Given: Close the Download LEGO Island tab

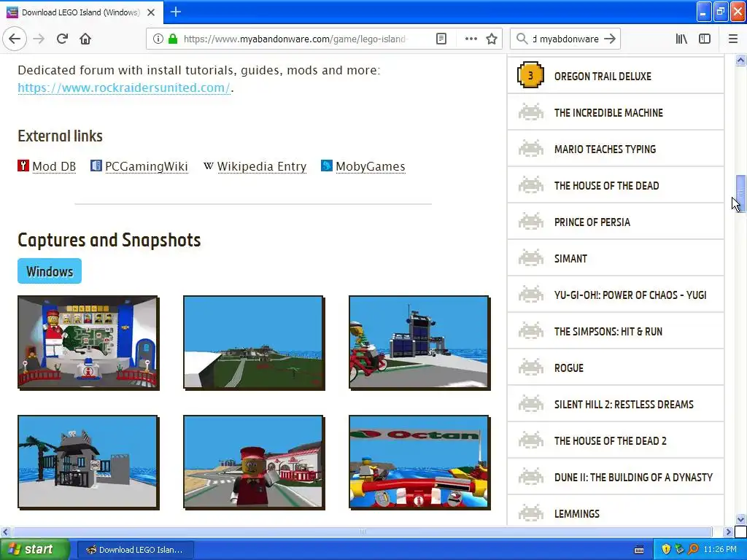Looking at the screenshot, I should 151,12.
